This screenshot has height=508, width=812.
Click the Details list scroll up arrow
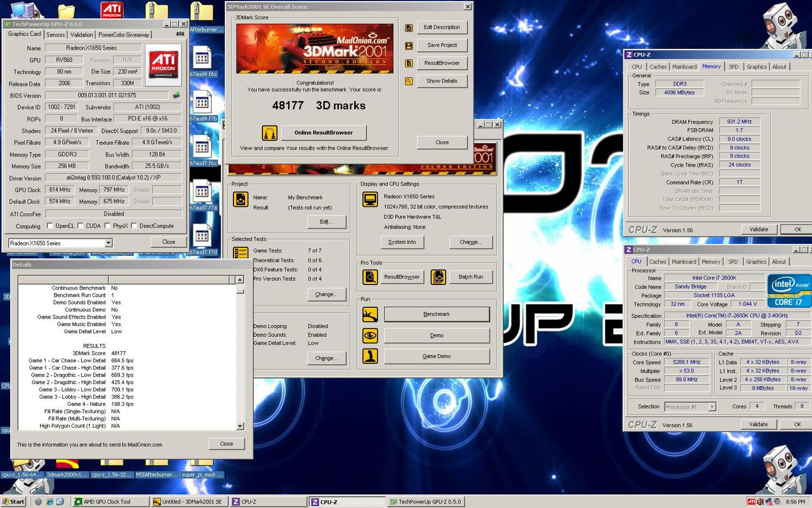240,280
